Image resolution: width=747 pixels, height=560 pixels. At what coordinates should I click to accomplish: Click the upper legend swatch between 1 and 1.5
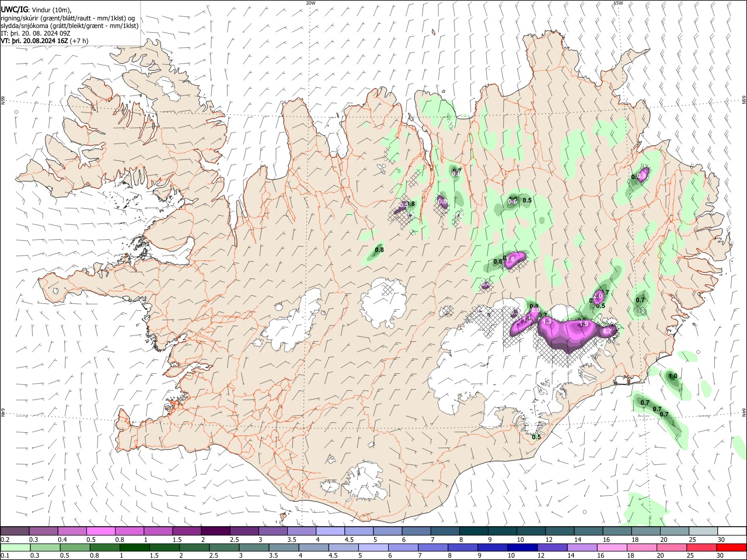coord(158,531)
